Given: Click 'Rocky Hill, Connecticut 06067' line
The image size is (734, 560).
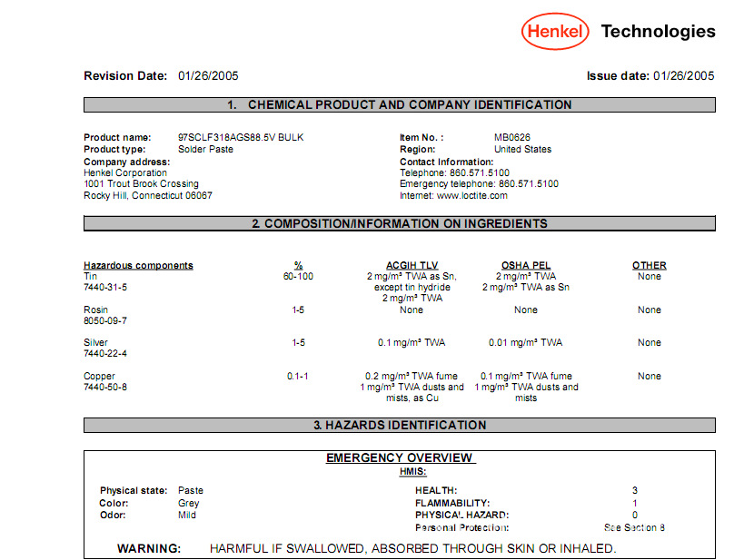Looking at the screenshot, I should coord(148,195).
